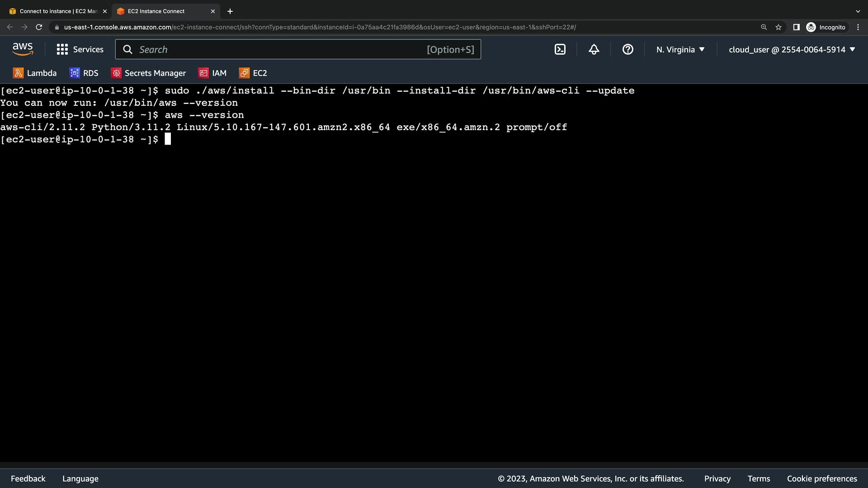The image size is (868, 488).
Task: Open the browser tab list chevron
Action: click(x=858, y=11)
